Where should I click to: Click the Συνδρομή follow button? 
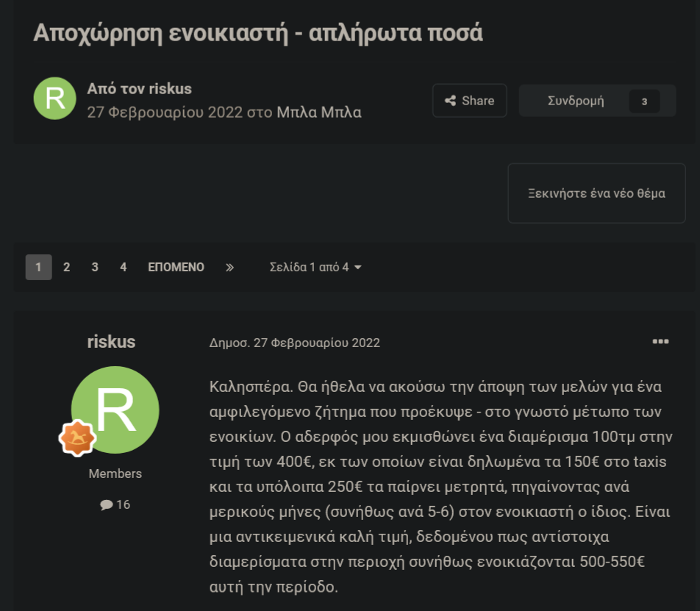pos(597,101)
